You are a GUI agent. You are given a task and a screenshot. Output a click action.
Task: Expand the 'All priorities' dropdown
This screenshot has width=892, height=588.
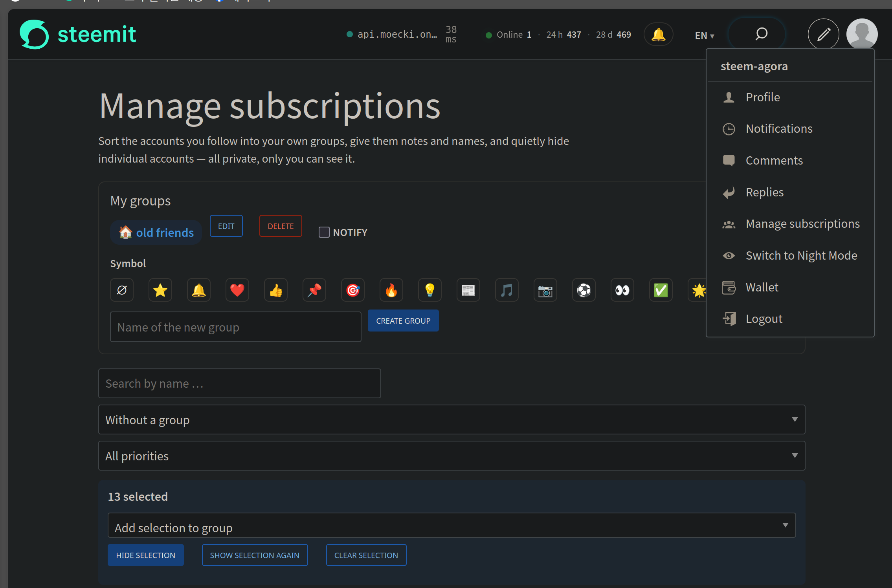452,456
